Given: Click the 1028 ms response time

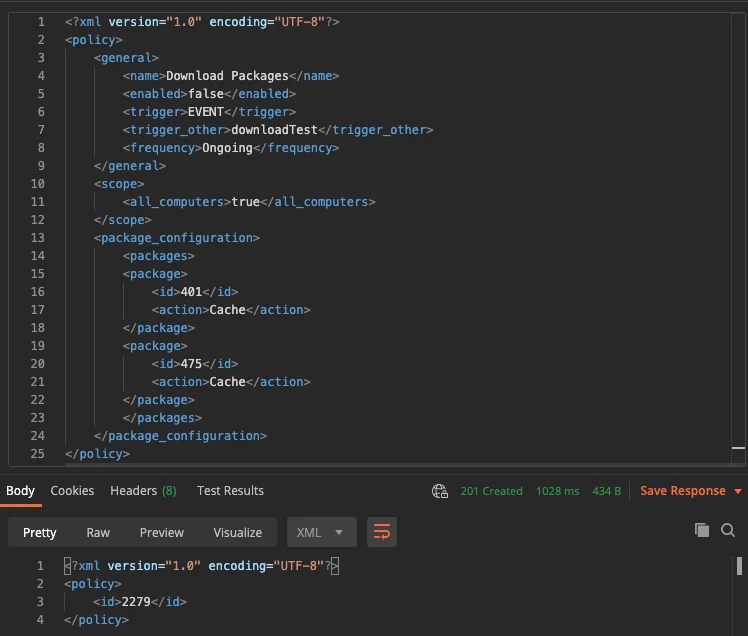Looking at the screenshot, I should click(558, 491).
